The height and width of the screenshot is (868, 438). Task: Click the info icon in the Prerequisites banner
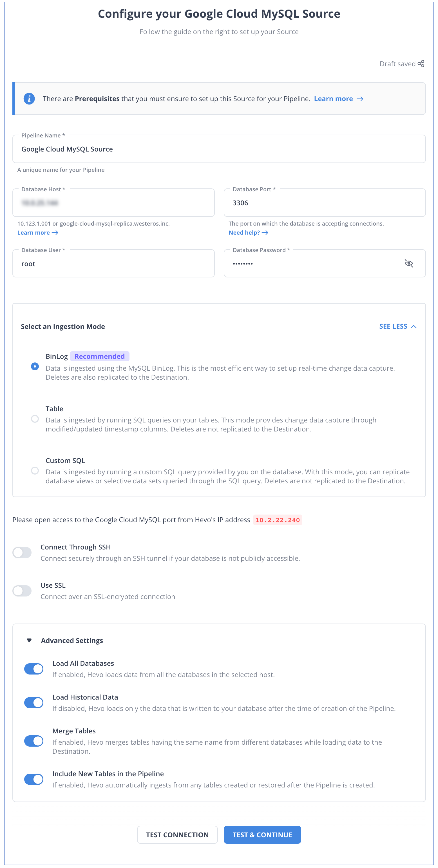coord(29,98)
